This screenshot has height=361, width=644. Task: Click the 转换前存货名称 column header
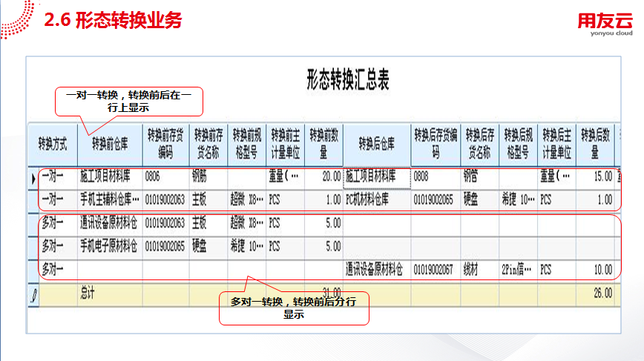[208, 145]
